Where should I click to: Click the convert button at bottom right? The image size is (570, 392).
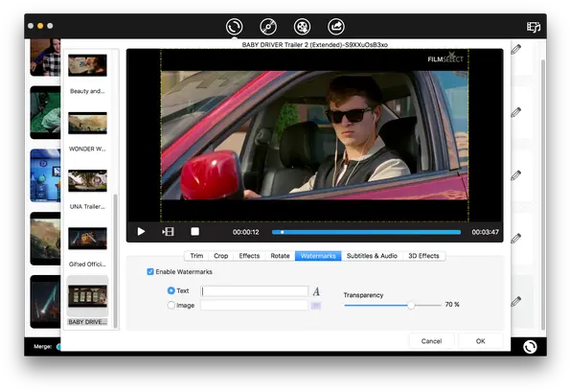coord(530,347)
